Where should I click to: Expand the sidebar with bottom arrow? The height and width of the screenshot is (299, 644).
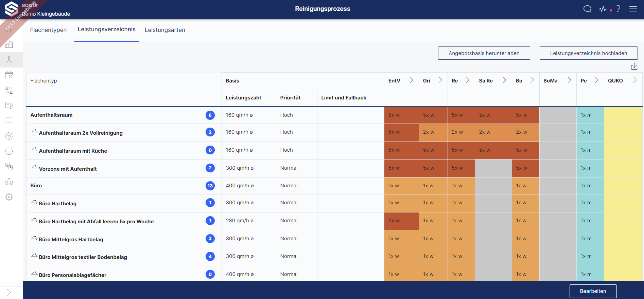(x=9, y=292)
